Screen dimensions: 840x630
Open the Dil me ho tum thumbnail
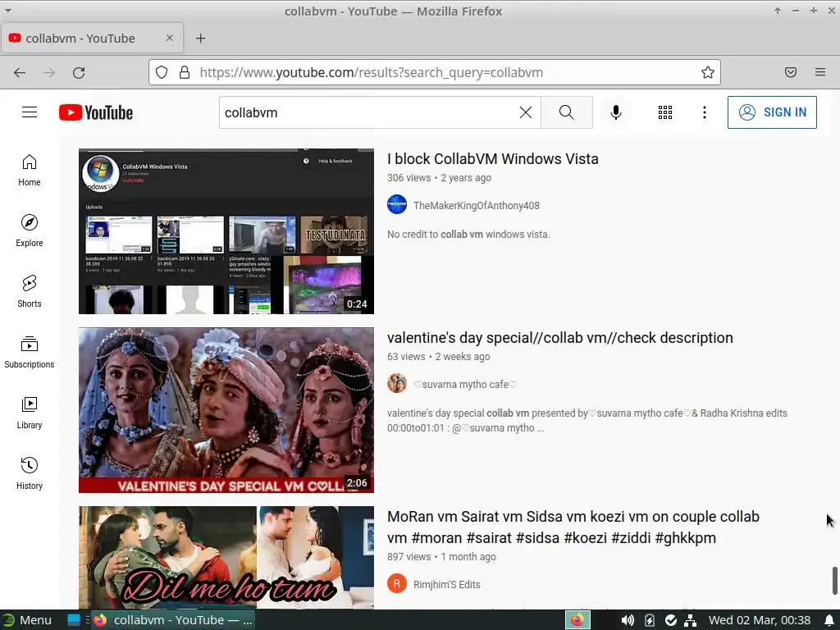[x=226, y=557]
